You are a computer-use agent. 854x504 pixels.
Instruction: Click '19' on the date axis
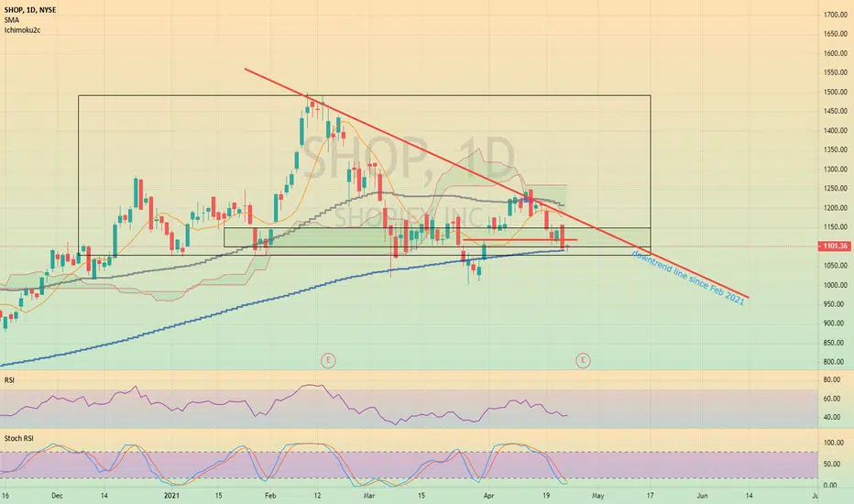546,496
